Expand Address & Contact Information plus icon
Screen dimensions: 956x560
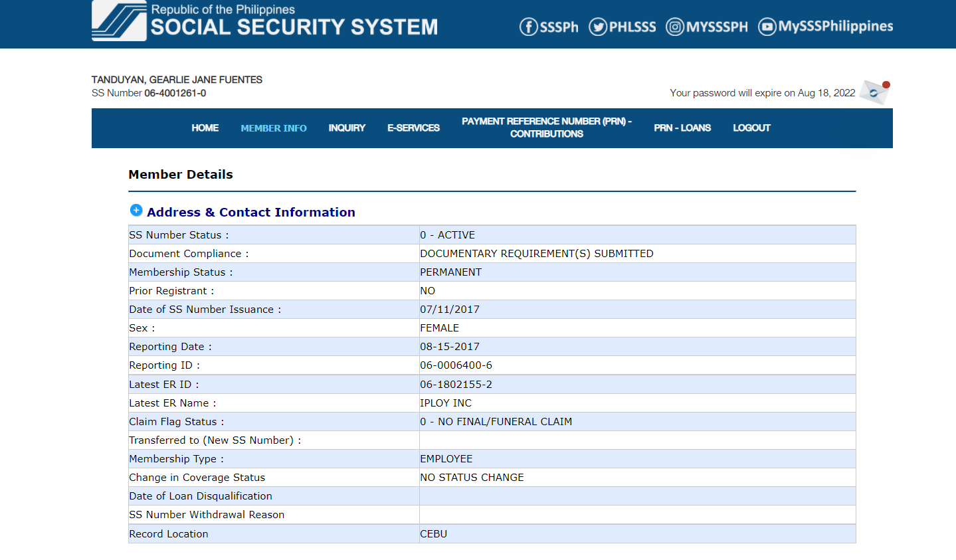[136, 211]
